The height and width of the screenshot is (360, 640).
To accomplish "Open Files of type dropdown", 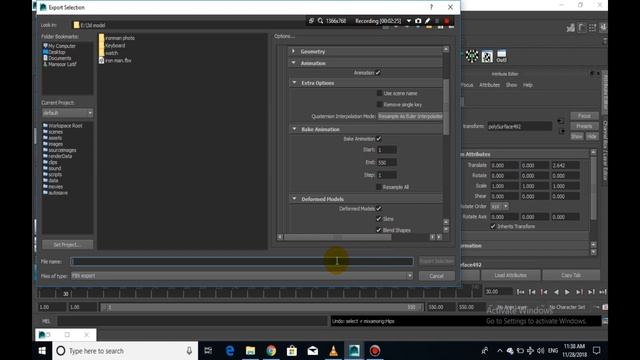I will click(x=242, y=276).
